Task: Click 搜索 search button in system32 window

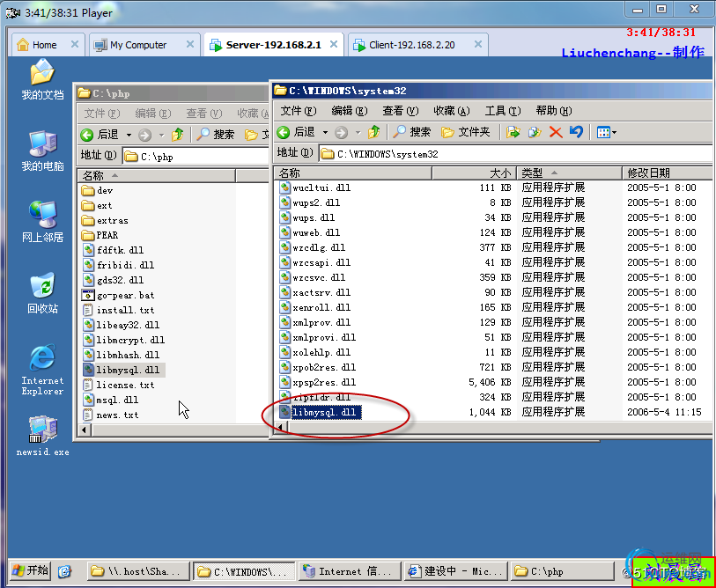Action: (411, 132)
